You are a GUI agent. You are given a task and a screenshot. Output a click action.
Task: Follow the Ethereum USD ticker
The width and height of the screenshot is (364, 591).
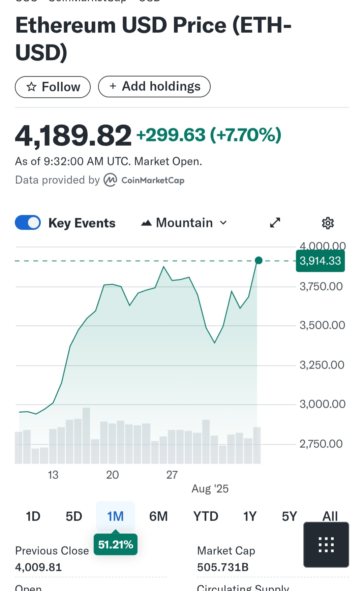tap(53, 87)
